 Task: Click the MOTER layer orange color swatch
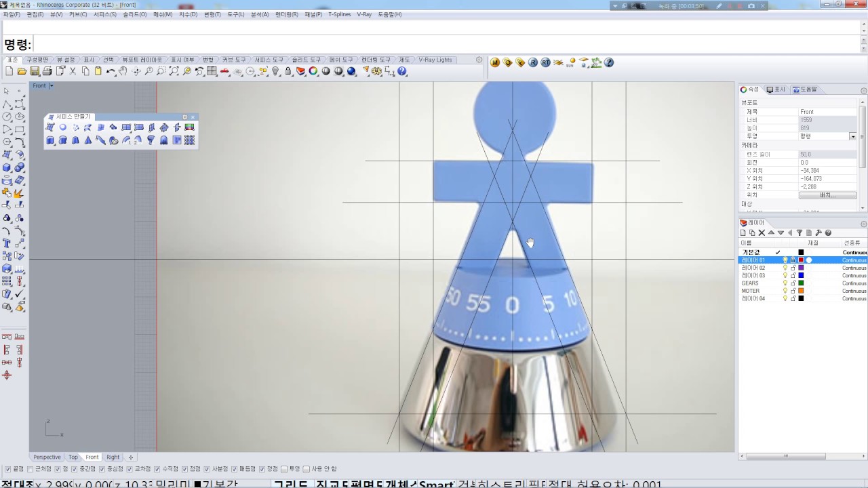pyautogui.click(x=801, y=291)
